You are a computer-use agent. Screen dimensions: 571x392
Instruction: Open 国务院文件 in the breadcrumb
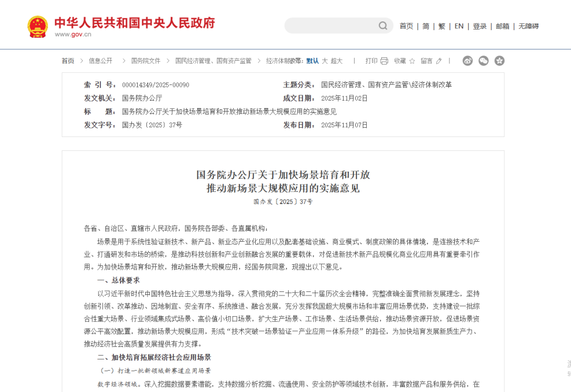(x=146, y=61)
